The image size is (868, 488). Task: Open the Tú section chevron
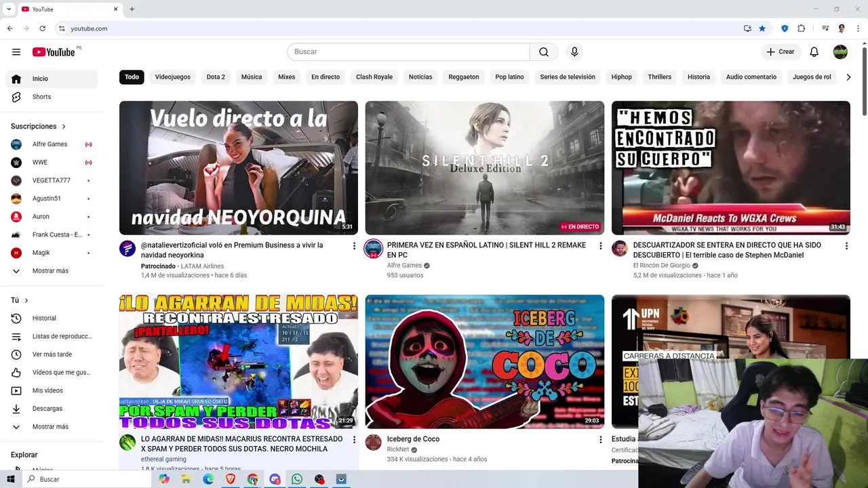[x=26, y=300]
